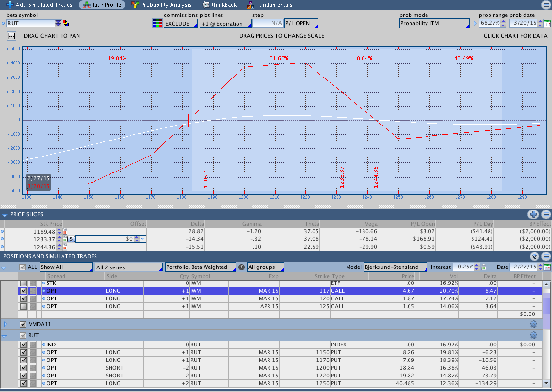Click the prob range 68.27% stepper
The image size is (552, 392).
tap(504, 23)
